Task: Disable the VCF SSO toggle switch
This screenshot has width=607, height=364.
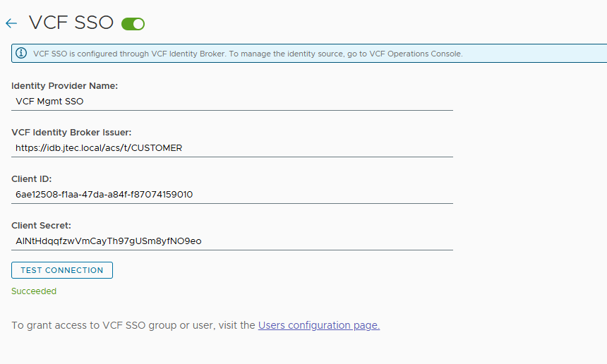Action: [133, 23]
